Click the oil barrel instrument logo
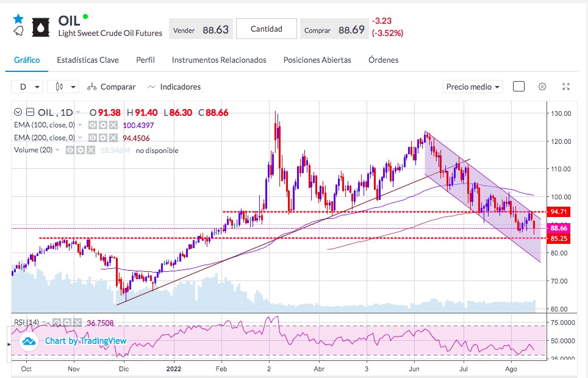 tap(40, 27)
